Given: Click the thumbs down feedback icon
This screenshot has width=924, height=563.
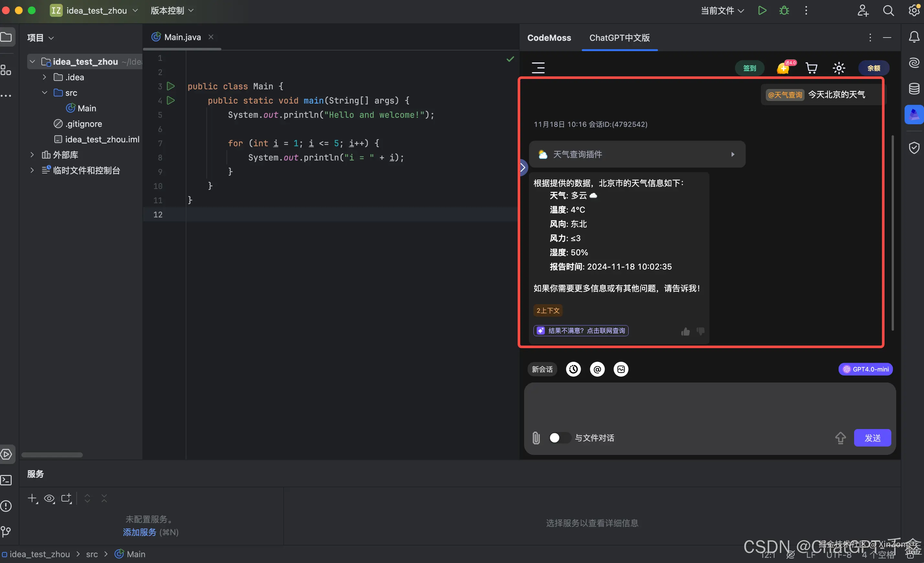Looking at the screenshot, I should pyautogui.click(x=700, y=331).
